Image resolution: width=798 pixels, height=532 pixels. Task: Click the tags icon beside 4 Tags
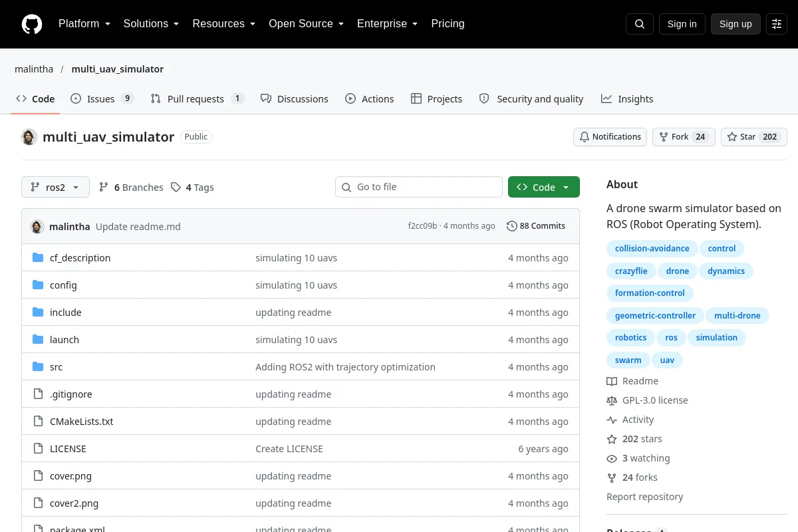176,188
